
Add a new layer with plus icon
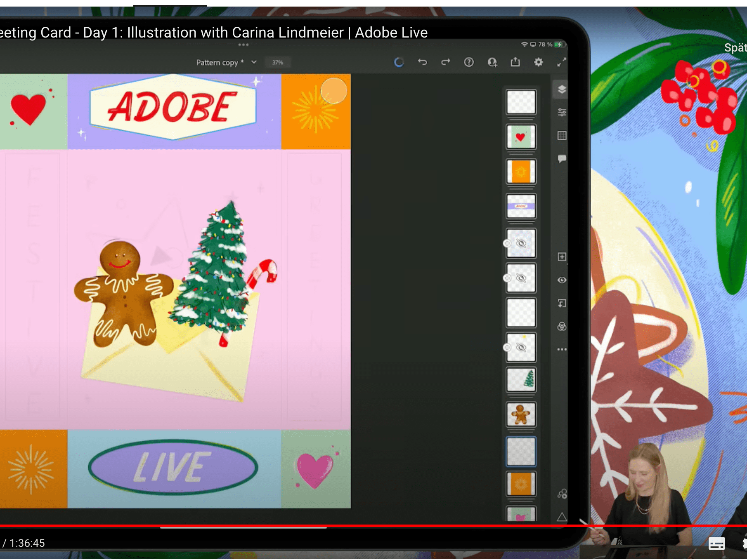(x=562, y=256)
